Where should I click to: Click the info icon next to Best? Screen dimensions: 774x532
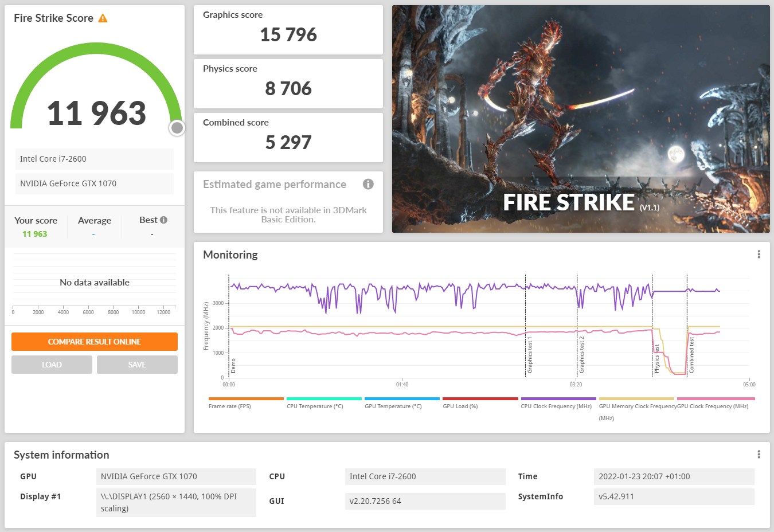163,220
